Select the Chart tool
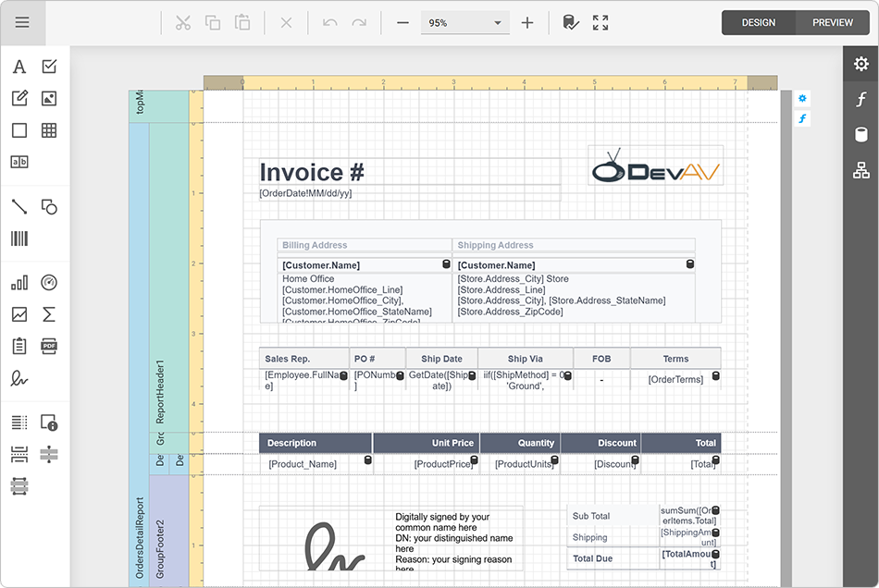 pyautogui.click(x=19, y=282)
